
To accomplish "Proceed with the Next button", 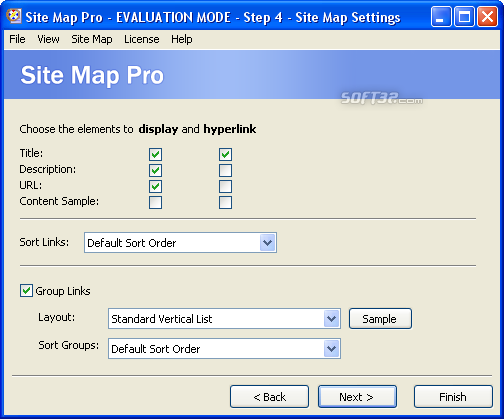I will 357,397.
